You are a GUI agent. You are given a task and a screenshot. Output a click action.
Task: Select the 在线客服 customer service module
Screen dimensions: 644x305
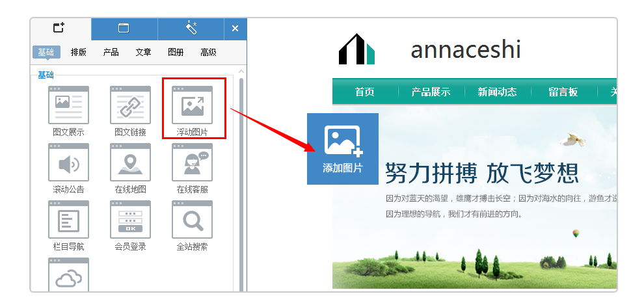[x=192, y=163]
